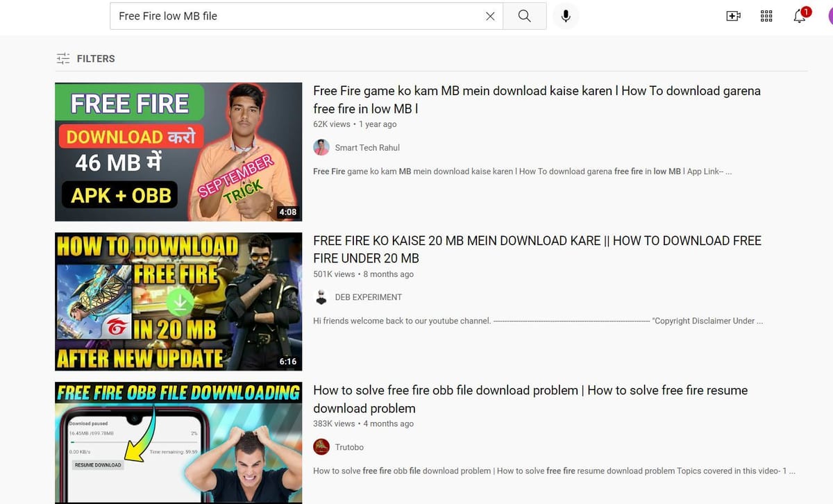This screenshot has width=833, height=504.
Task: Click the obb file downloading video thumbnail
Action: [x=178, y=443]
